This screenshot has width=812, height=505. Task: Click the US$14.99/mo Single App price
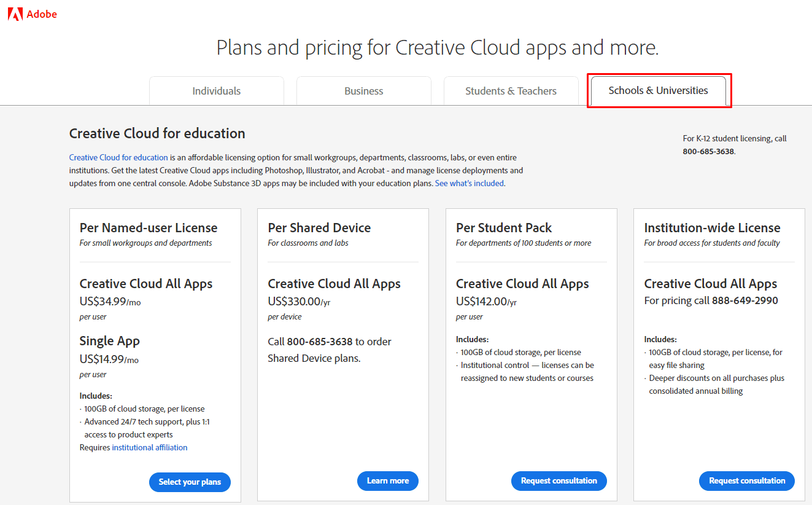[x=109, y=359]
